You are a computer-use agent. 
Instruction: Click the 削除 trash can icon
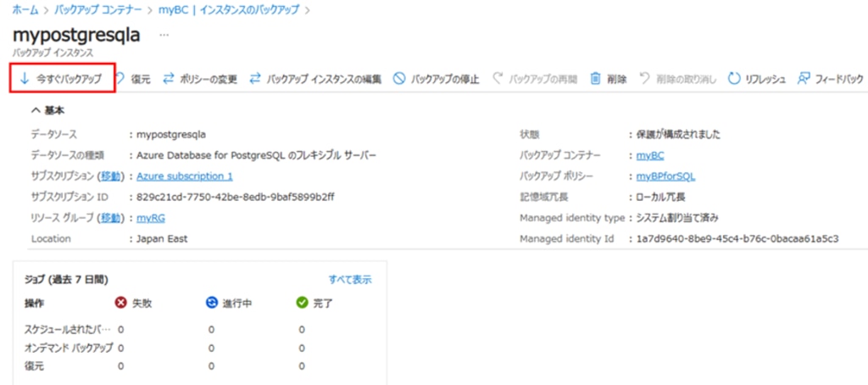596,79
